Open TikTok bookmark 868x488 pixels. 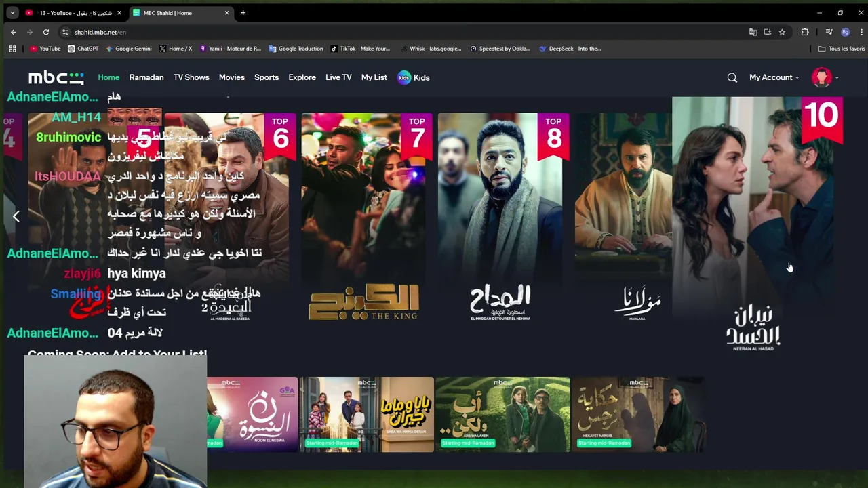pyautogui.click(x=360, y=49)
